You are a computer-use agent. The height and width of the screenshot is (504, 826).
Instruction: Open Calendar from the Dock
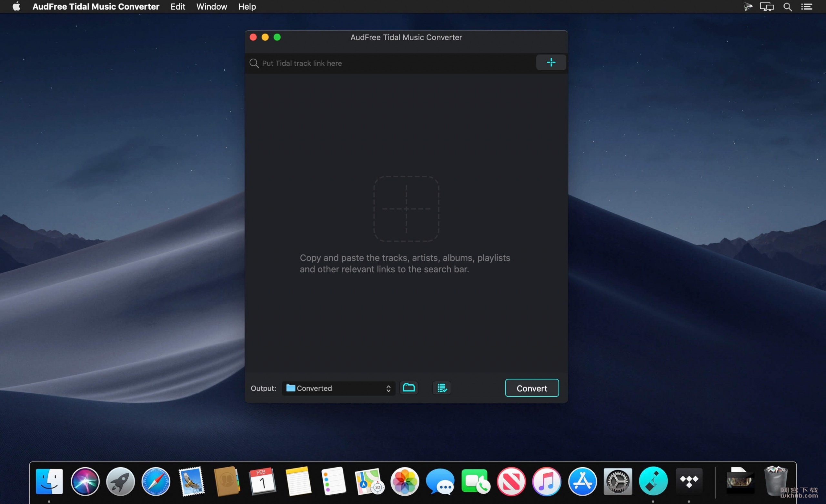click(263, 481)
